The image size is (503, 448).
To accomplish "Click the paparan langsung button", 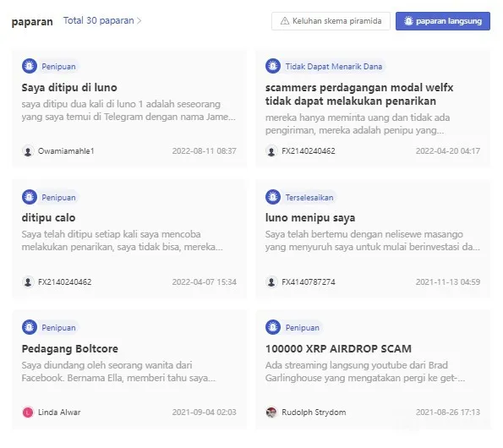I will 443,21.
